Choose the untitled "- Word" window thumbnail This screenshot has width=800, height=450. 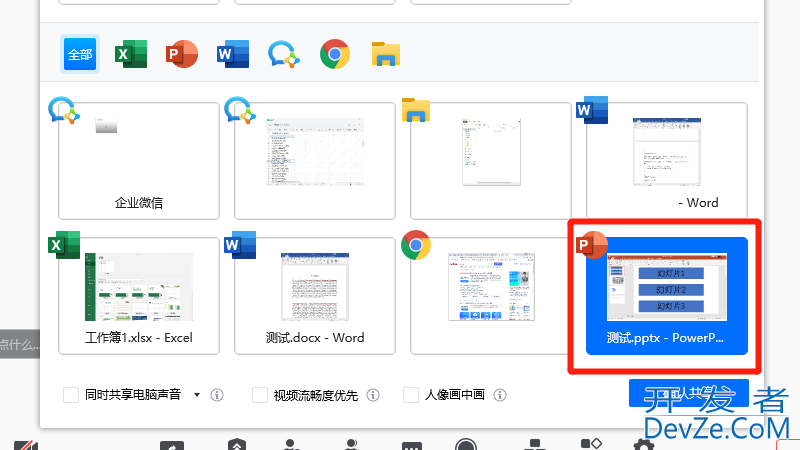pyautogui.click(x=667, y=161)
